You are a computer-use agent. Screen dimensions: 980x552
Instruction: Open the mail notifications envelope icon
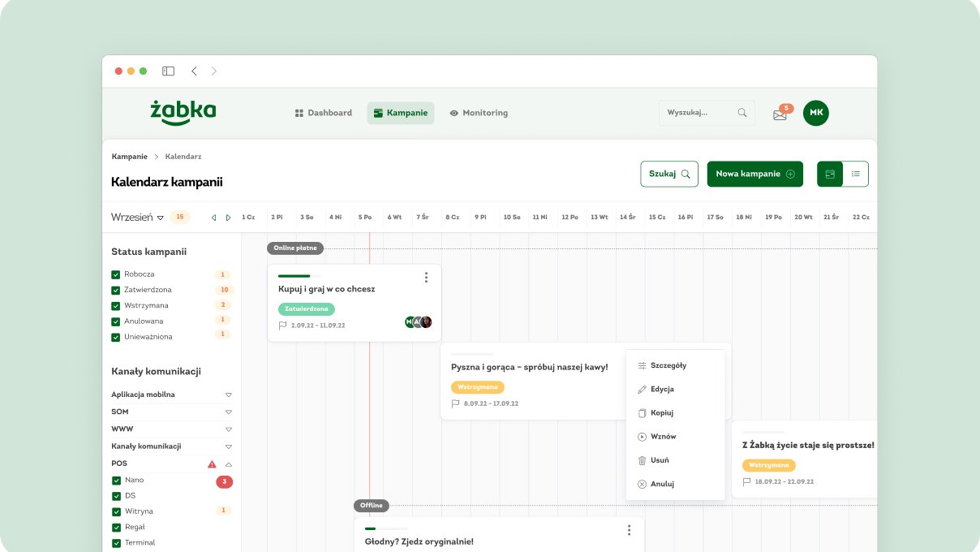[x=780, y=114]
